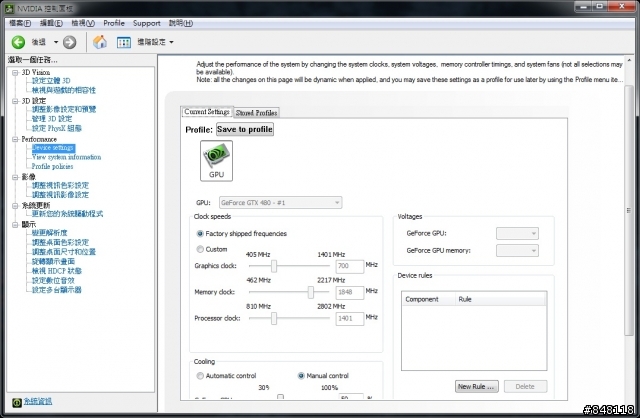Open the advanced settings dropdown arrow
The width and height of the screenshot is (640, 418).
click(x=171, y=42)
